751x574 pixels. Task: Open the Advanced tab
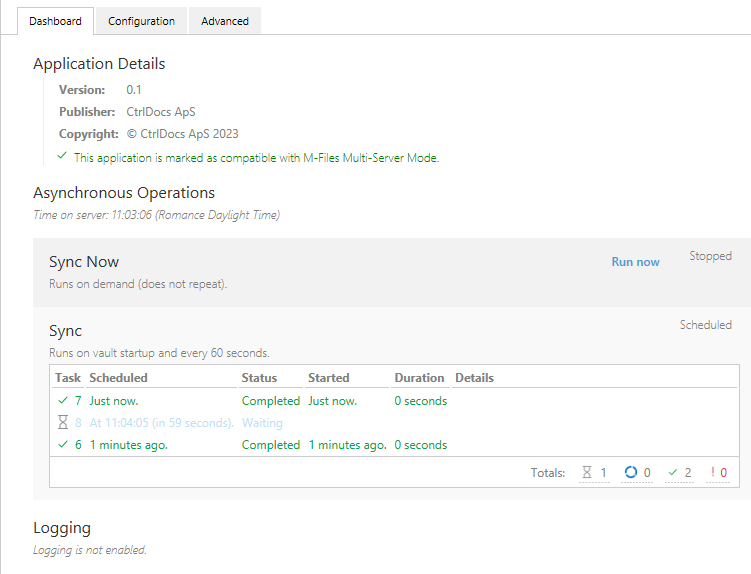225,21
